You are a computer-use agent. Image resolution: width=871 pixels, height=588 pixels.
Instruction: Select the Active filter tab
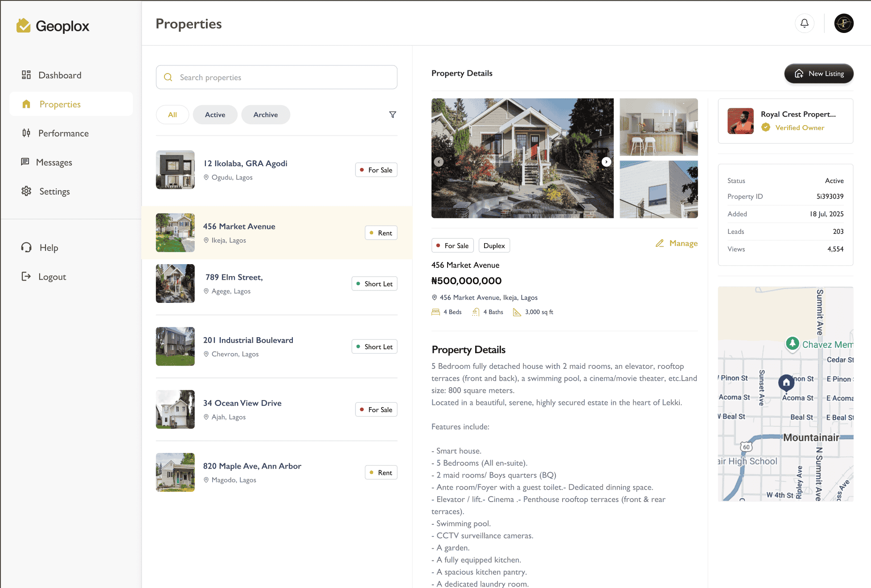(x=215, y=115)
